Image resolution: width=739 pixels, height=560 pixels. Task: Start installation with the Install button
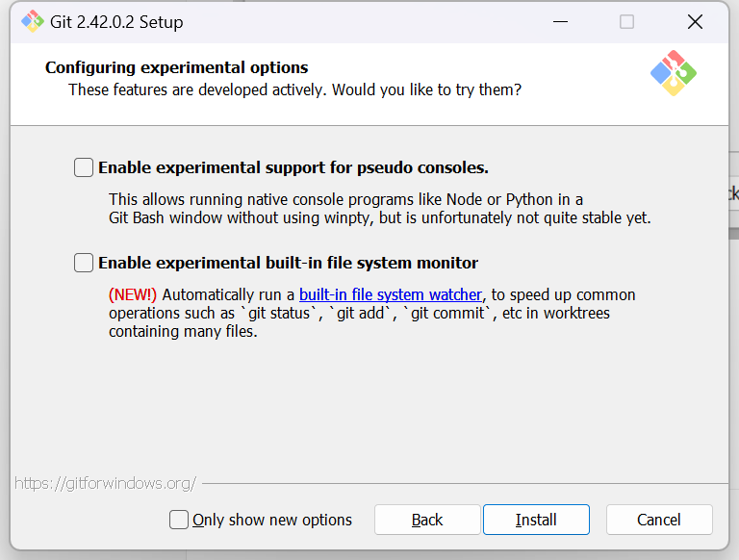tap(536, 520)
